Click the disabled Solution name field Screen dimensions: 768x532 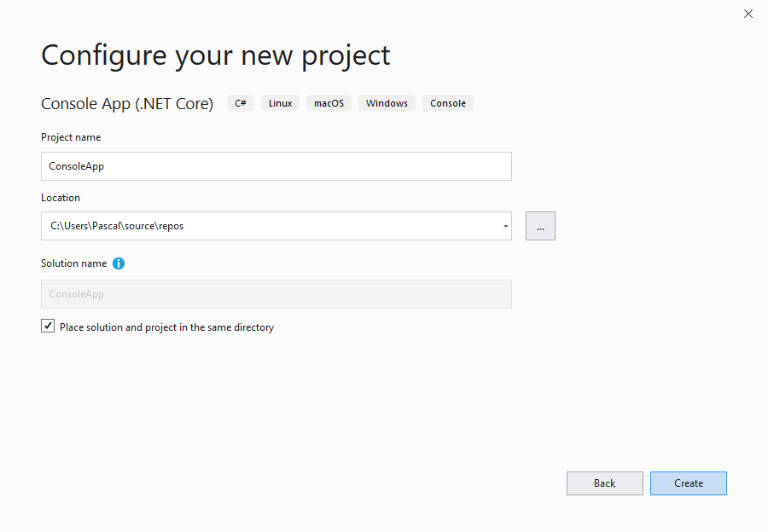276,294
